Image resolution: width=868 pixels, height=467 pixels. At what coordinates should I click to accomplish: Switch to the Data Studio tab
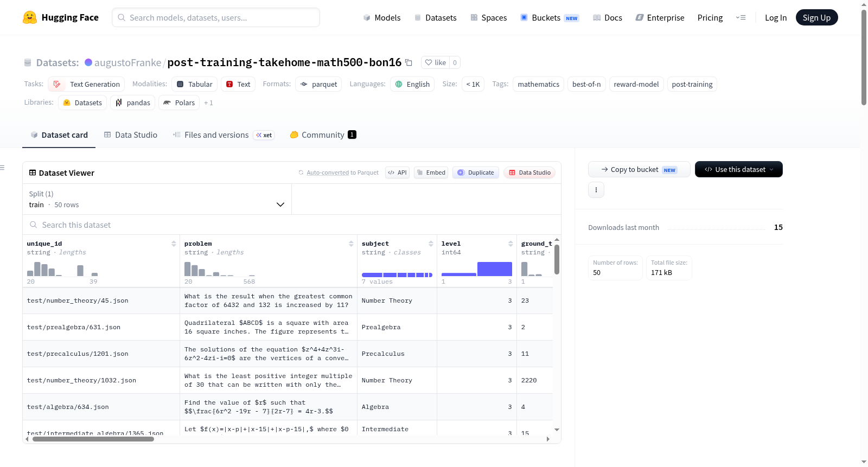pos(131,135)
